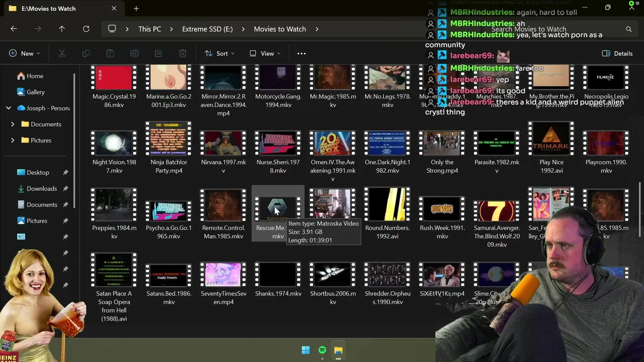Open the Windows Start menu
Viewport: 644px width, 362px height.
[x=305, y=350]
